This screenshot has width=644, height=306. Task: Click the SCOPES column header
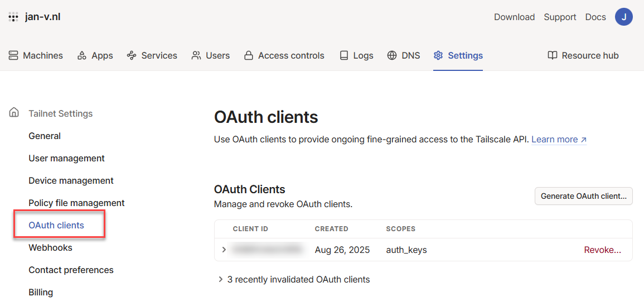[x=401, y=229]
